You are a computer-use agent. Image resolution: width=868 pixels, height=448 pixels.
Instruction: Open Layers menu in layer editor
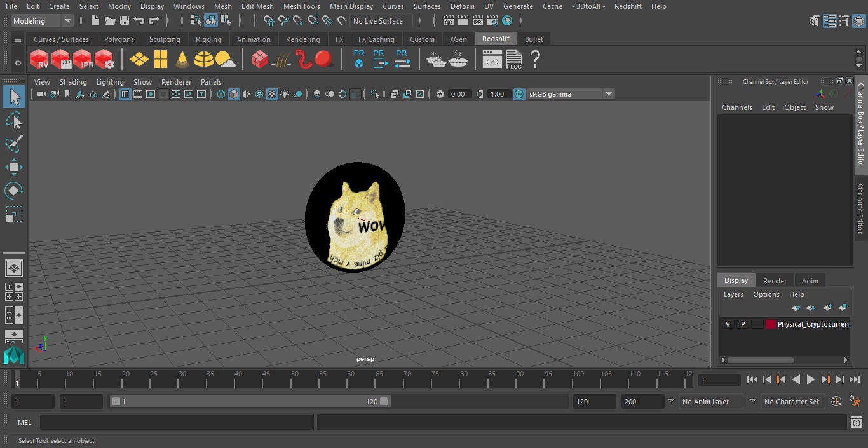(733, 294)
